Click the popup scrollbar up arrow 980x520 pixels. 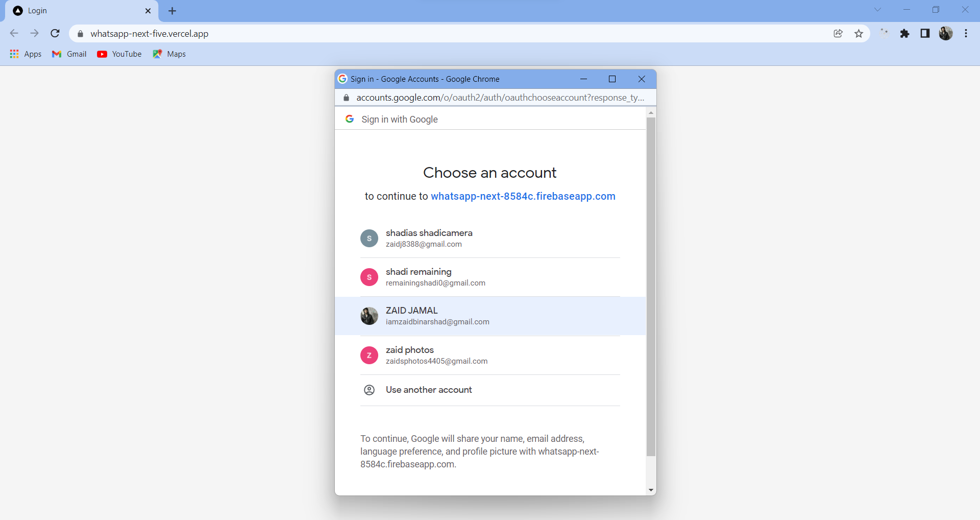(651, 112)
